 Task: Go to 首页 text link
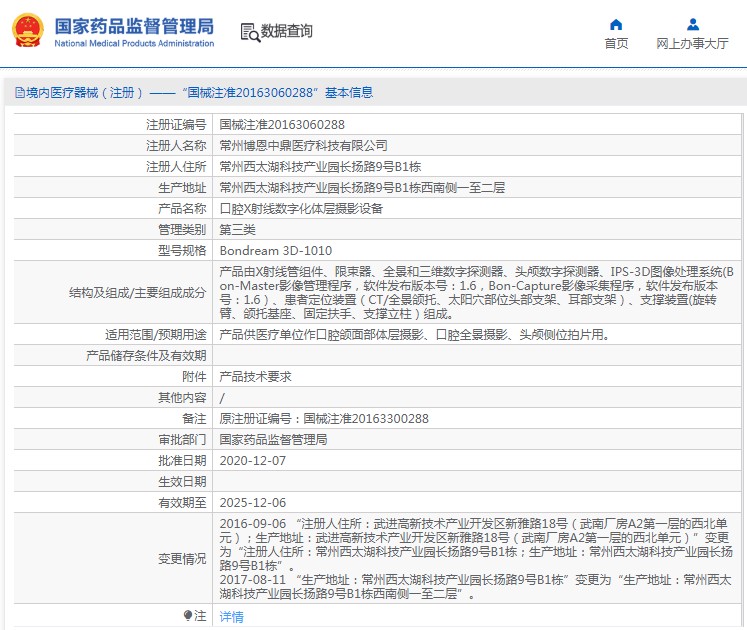click(616, 44)
